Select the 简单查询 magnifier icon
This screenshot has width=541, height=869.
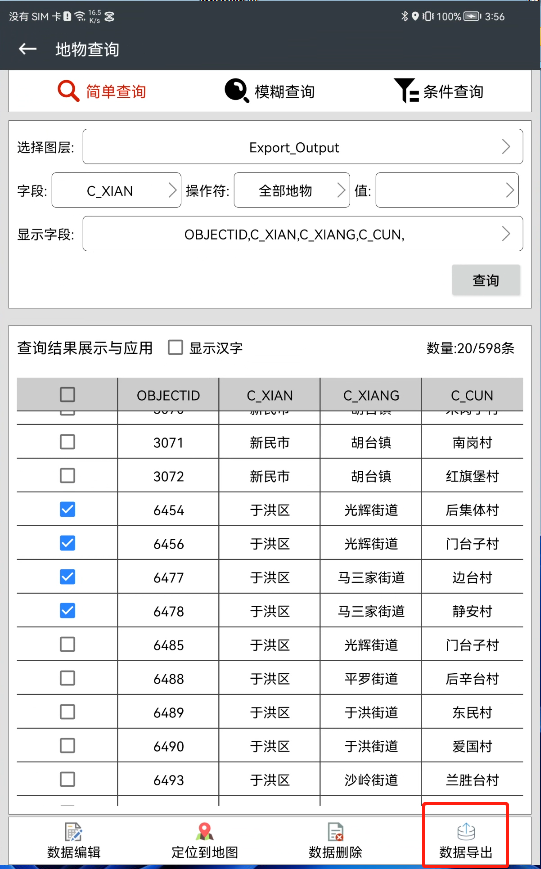(x=69, y=91)
